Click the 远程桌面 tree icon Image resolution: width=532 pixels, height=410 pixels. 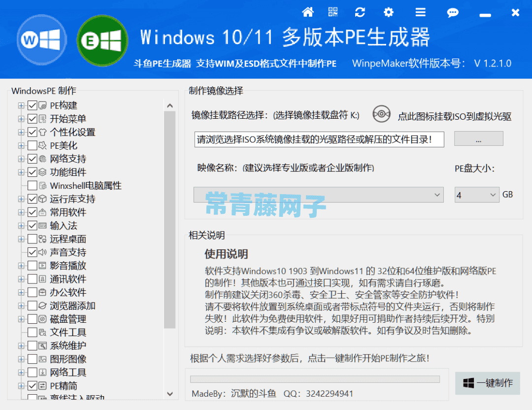coord(42,239)
